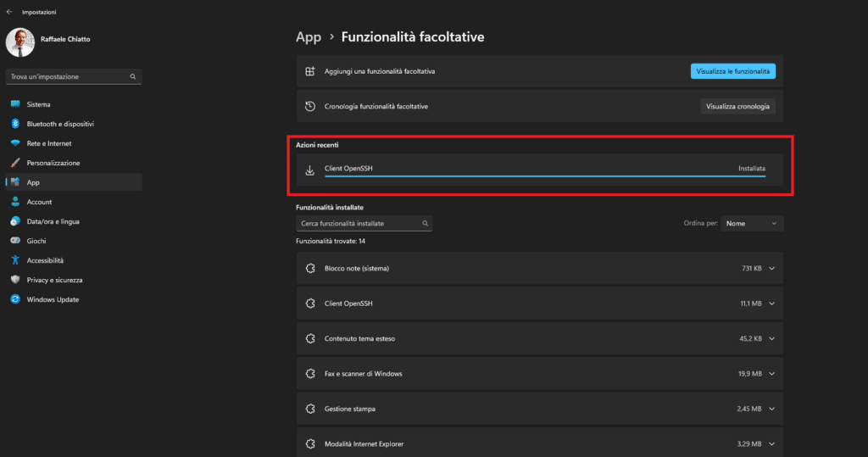Click the download icon beside Client OpenSSH
Viewport: 868px width, 457px height.
coord(310,170)
